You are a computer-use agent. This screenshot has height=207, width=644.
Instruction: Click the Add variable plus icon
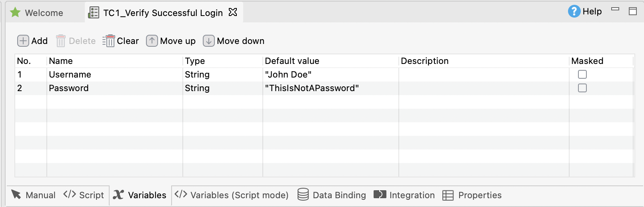pyautogui.click(x=23, y=41)
